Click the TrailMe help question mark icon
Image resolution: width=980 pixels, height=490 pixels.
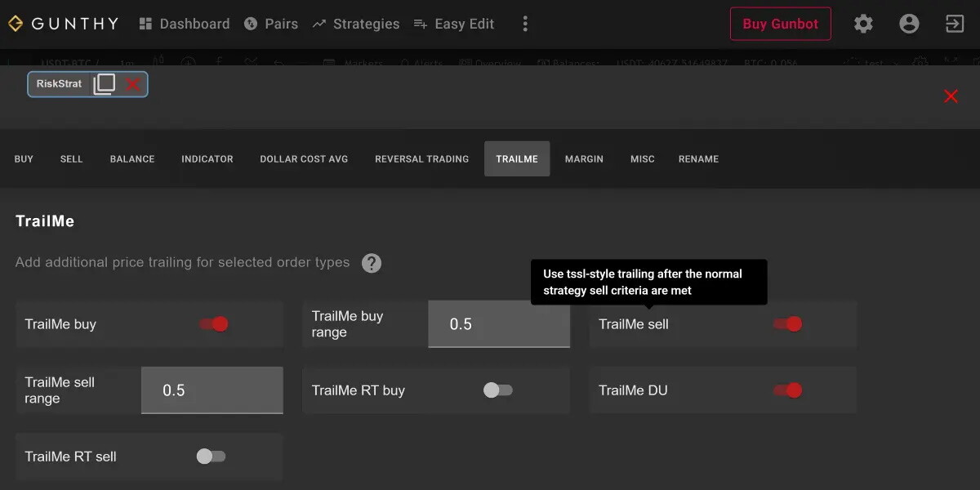(372, 263)
